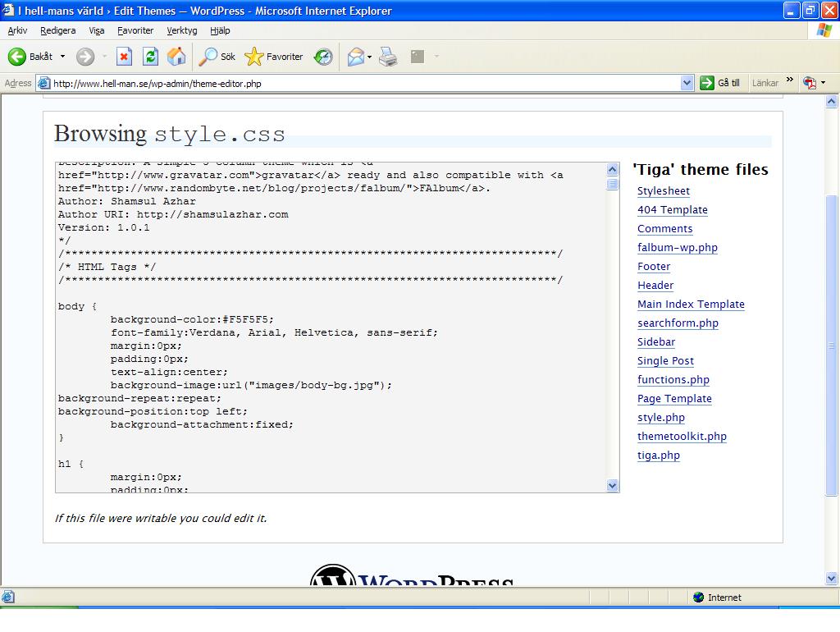Click the Print icon in toolbar
The width and height of the screenshot is (840, 632).
[x=388, y=57]
